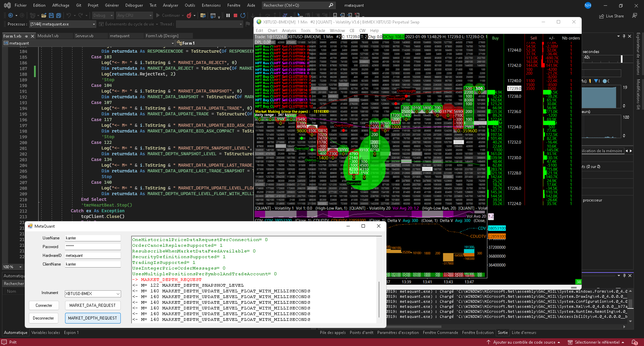Open the Chart menu in the chart window
644x346 pixels.
(272, 31)
